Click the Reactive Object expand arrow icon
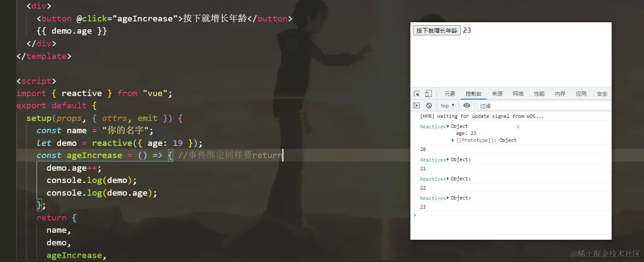Screen dimensions: 644x262 448,126
